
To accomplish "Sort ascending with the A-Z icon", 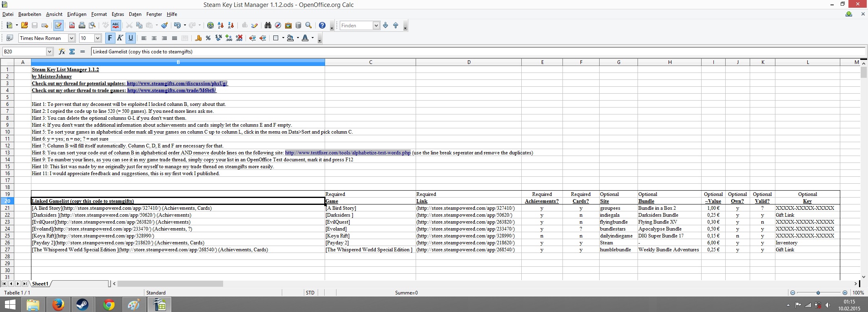I will point(221,25).
